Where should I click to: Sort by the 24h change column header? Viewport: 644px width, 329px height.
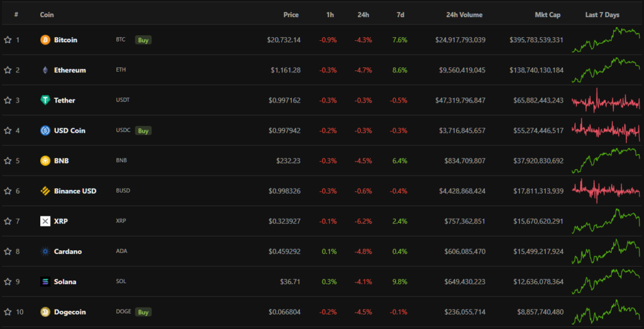364,15
